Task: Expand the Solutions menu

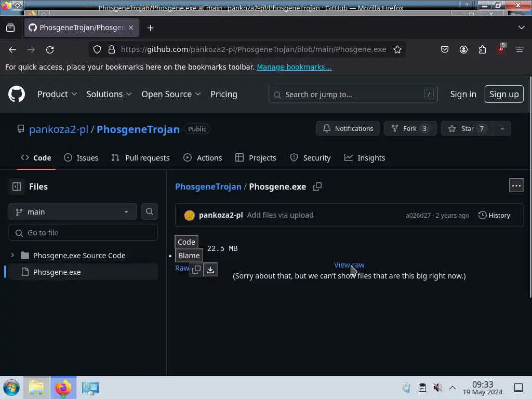Action: 109,95
